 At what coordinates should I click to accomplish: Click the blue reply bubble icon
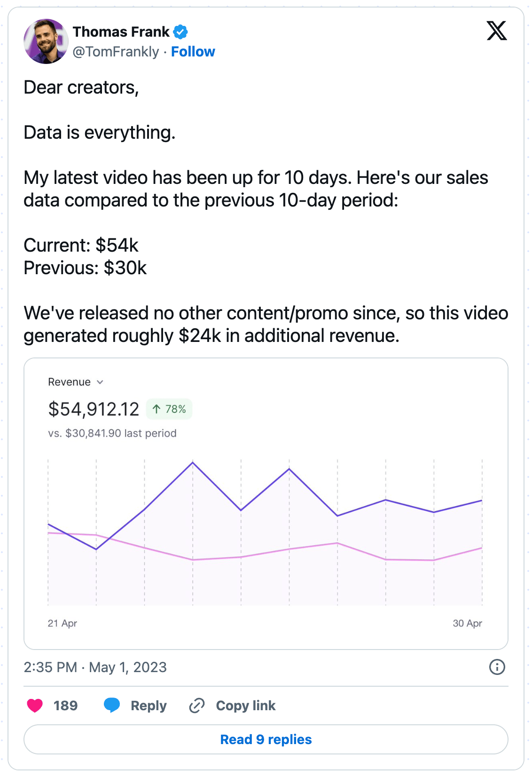tap(112, 706)
